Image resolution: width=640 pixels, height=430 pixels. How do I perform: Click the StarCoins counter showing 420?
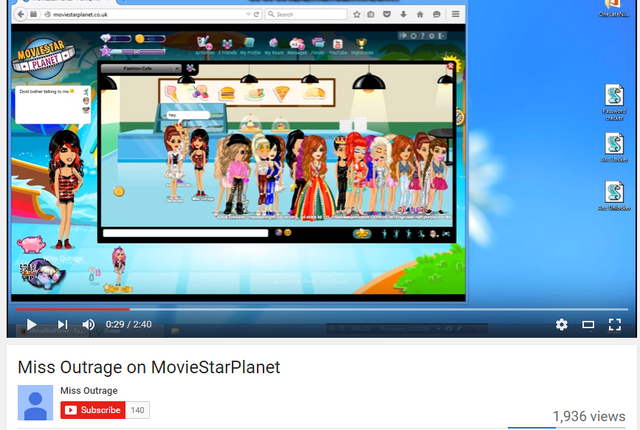click(x=150, y=39)
